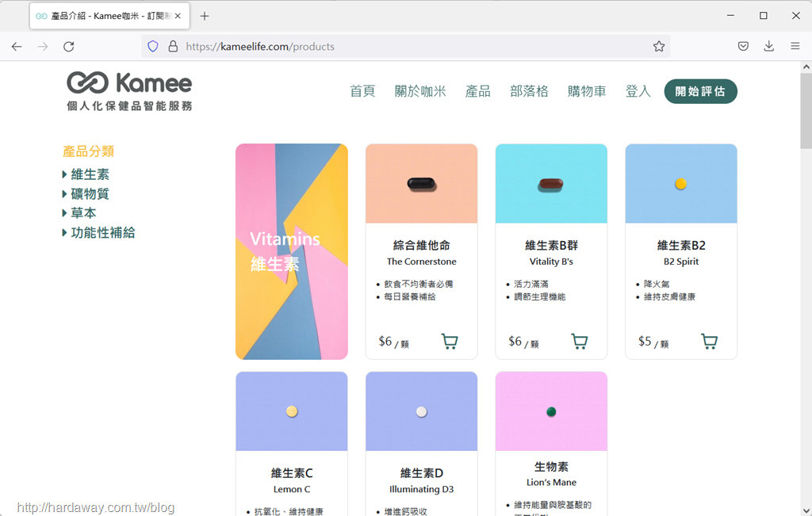Click the 維生素B群 product title

(551, 246)
